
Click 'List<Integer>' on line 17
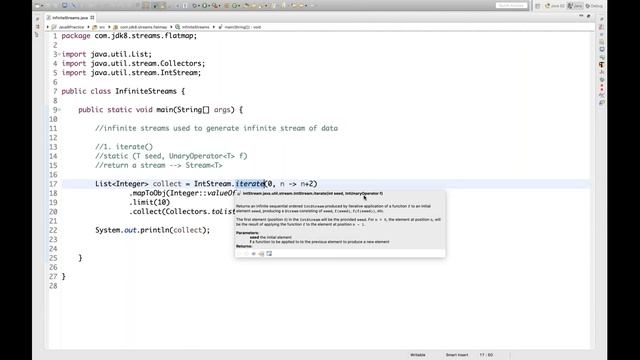click(122, 184)
